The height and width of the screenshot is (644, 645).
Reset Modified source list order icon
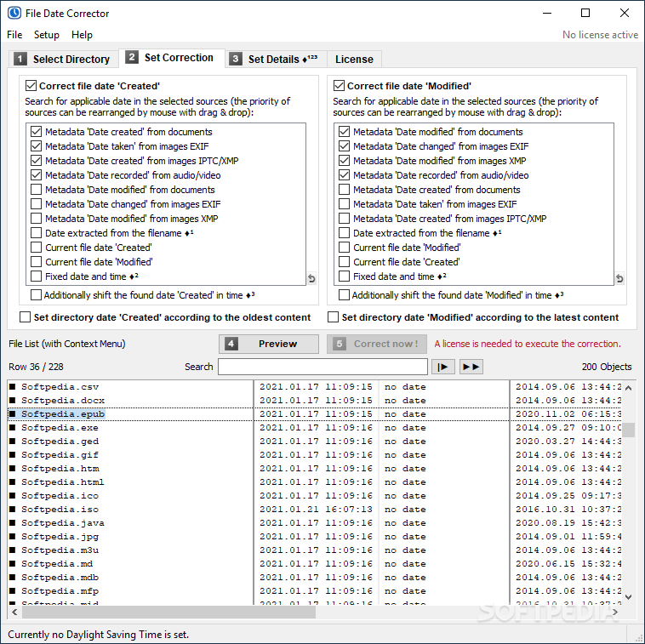pyautogui.click(x=619, y=279)
